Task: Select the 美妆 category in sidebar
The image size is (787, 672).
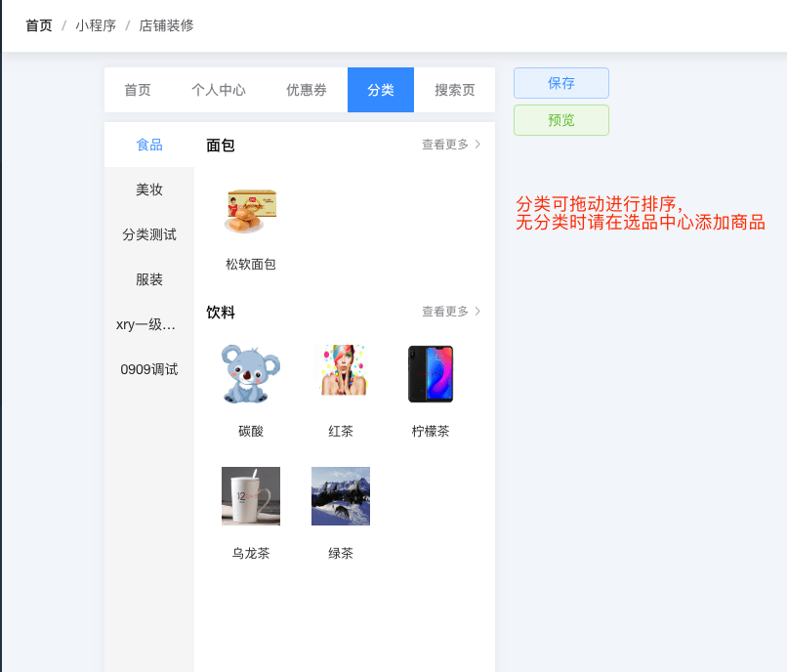Action: (149, 189)
